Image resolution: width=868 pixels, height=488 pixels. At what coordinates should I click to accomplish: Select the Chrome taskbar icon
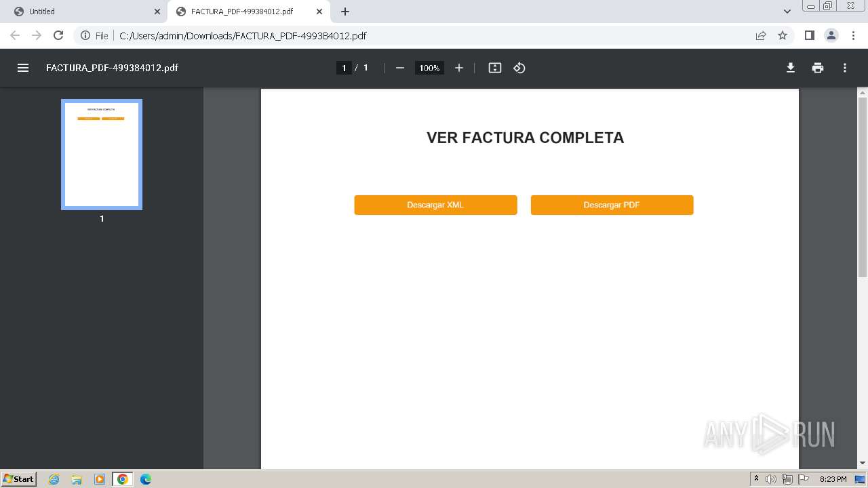123,479
